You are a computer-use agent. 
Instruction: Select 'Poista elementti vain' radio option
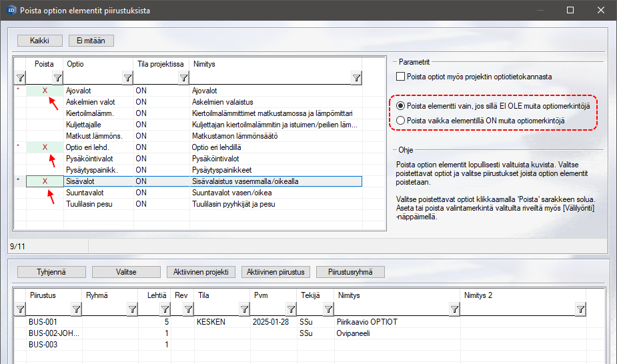400,106
